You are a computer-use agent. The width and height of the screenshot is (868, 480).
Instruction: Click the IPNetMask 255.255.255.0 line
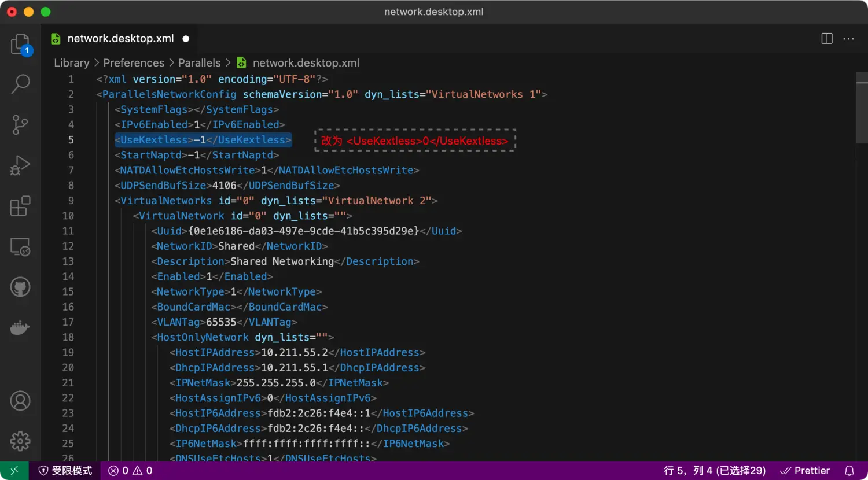279,383
